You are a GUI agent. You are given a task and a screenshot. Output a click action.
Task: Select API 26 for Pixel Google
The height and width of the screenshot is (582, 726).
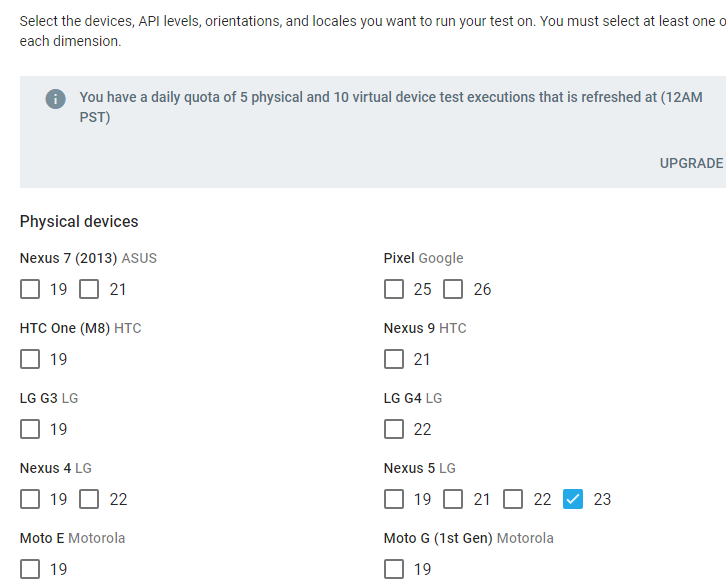pos(454,289)
